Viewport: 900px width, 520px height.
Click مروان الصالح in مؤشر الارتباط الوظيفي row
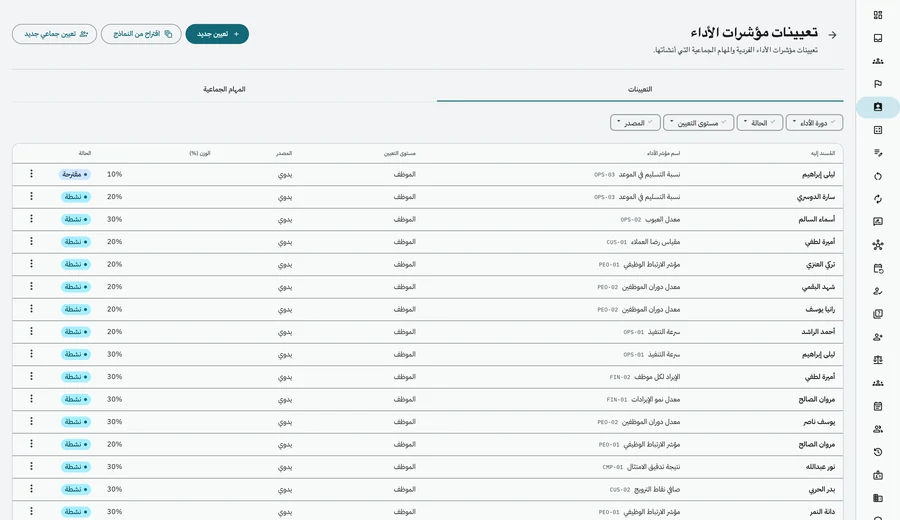817,444
